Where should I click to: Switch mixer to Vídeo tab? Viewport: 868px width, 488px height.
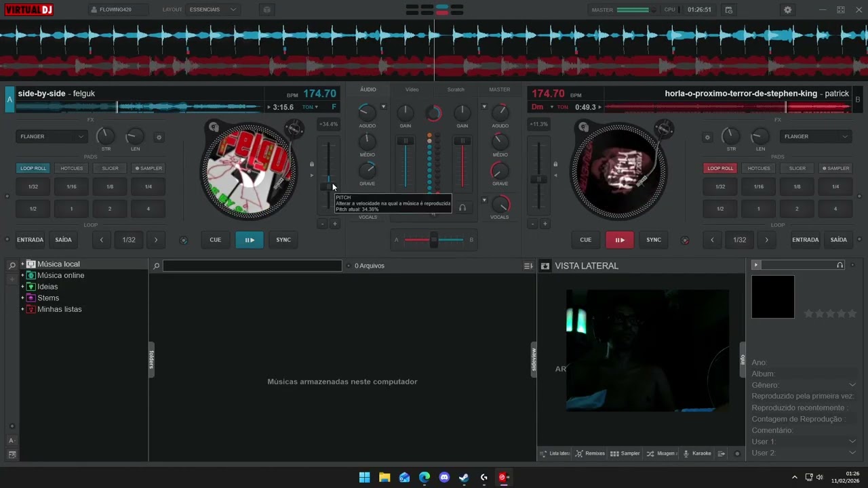pos(412,89)
